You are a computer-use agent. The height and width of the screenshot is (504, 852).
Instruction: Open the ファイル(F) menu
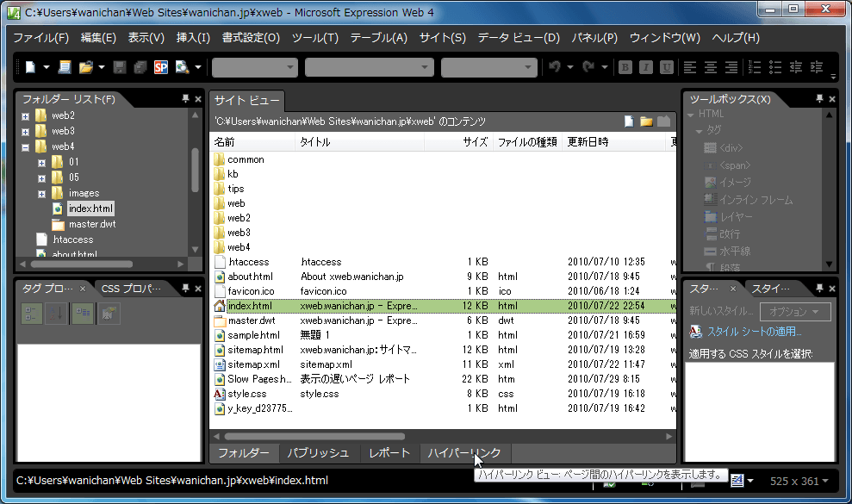coord(41,38)
